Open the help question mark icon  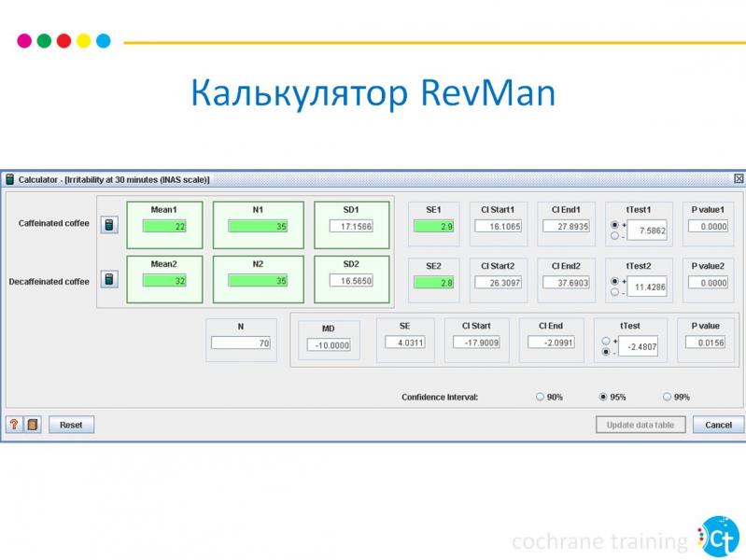[x=14, y=425]
